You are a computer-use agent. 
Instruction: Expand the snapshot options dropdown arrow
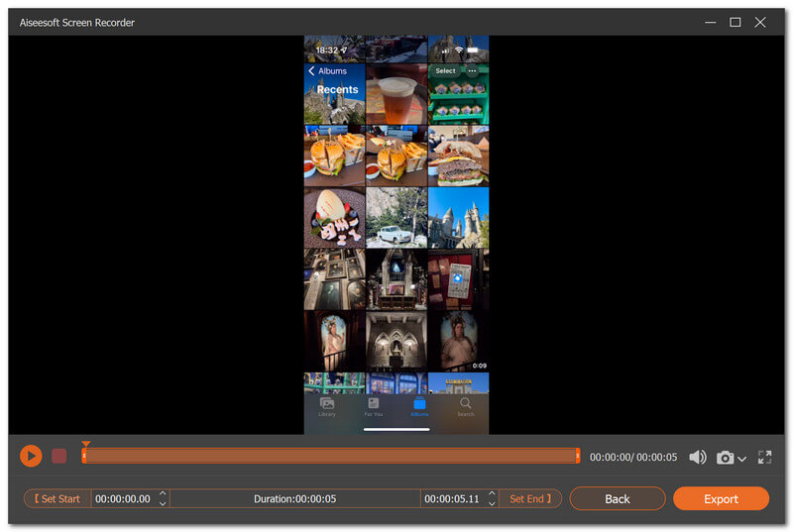pos(741,459)
